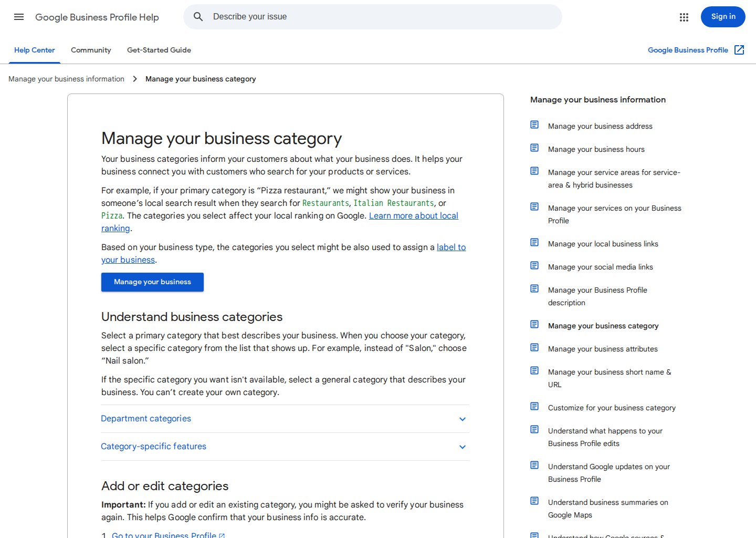Open the hamburger main menu
Image resolution: width=756 pixels, height=538 pixels.
[x=19, y=17]
